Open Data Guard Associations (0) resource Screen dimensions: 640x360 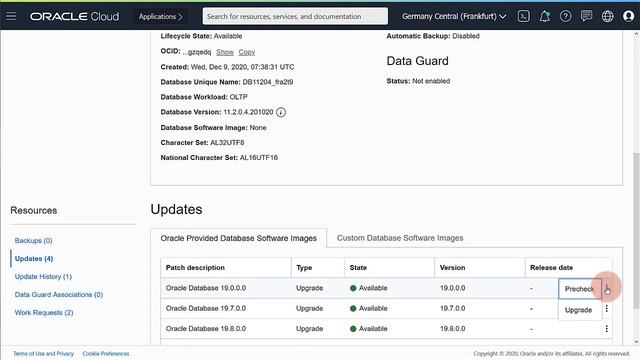(59, 295)
